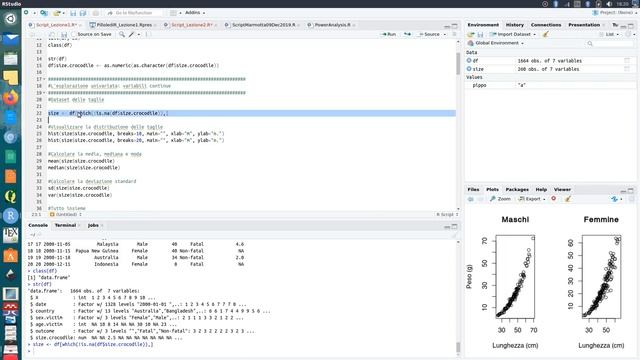
Task: Open the Terminal tab
Action: point(65,225)
